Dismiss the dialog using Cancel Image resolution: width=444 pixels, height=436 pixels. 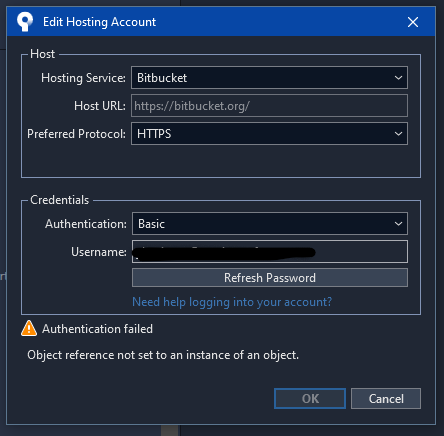click(386, 398)
